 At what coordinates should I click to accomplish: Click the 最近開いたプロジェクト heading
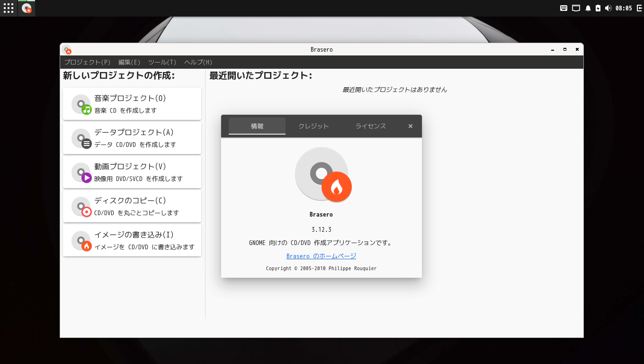(x=261, y=75)
